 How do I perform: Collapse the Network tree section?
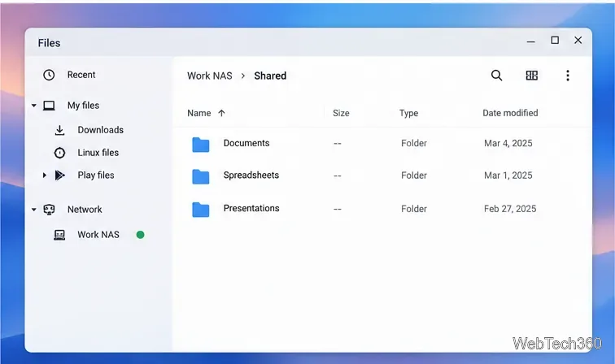click(x=34, y=210)
